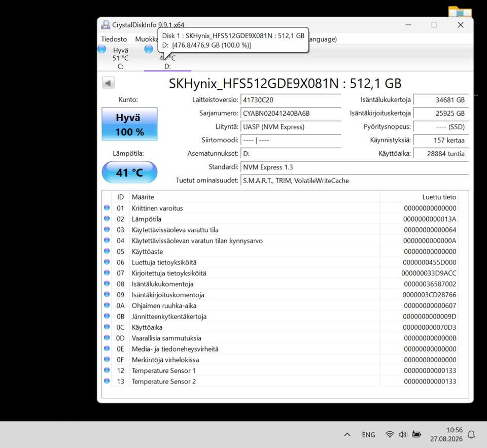Click the Käyttöaika value 28884 tuntia
This screenshot has width=487, height=448.
441,154
